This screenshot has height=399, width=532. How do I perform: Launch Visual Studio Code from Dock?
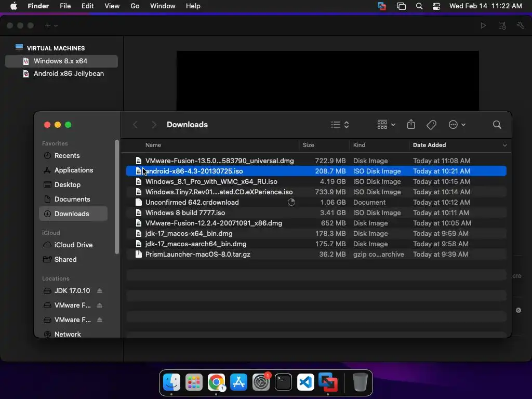pos(305,382)
